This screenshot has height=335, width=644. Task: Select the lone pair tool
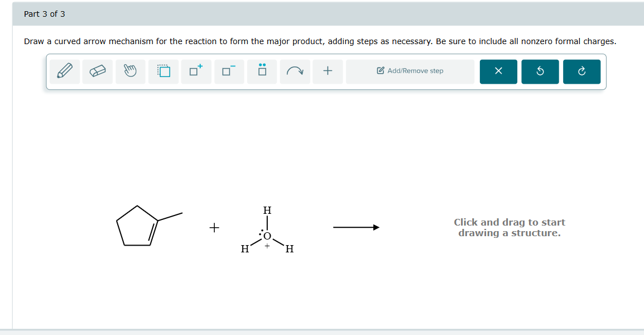pos(262,71)
